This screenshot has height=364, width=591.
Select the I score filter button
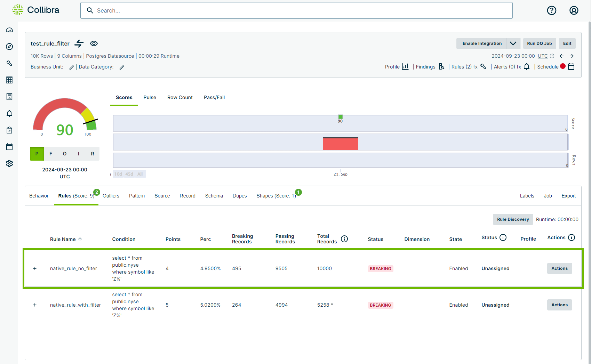79,154
